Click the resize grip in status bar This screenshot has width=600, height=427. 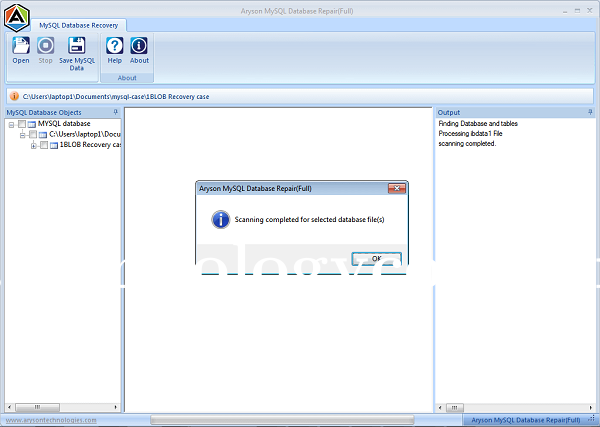coord(592,420)
